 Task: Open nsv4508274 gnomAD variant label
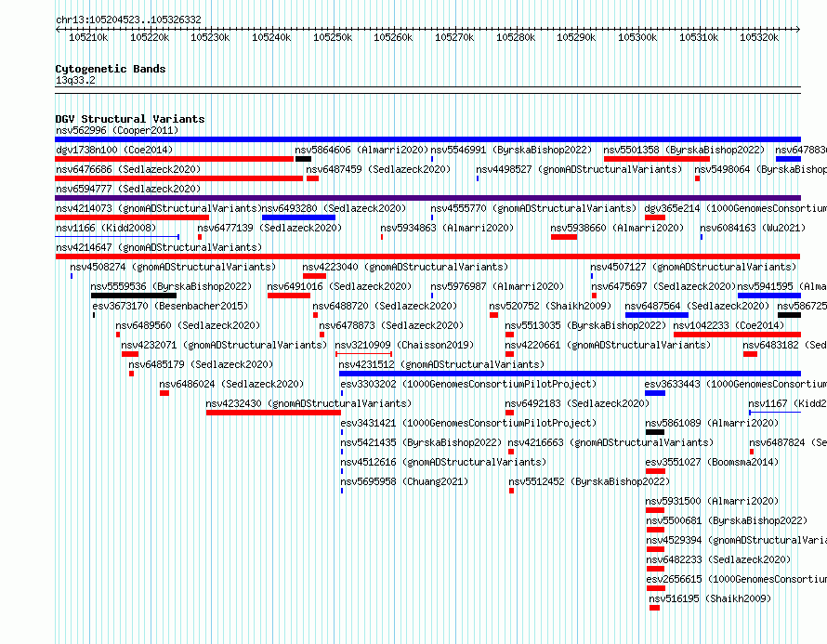point(173,267)
